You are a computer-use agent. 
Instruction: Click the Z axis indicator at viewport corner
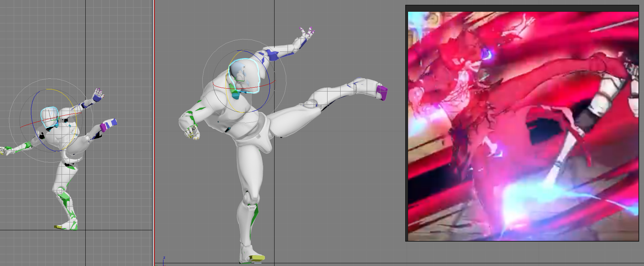[x=164, y=258]
